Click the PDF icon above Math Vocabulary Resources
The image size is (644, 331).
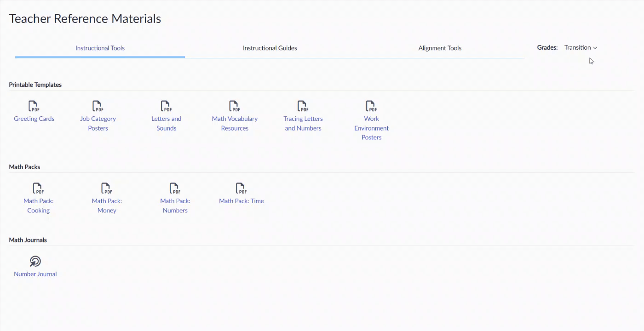pos(235,106)
